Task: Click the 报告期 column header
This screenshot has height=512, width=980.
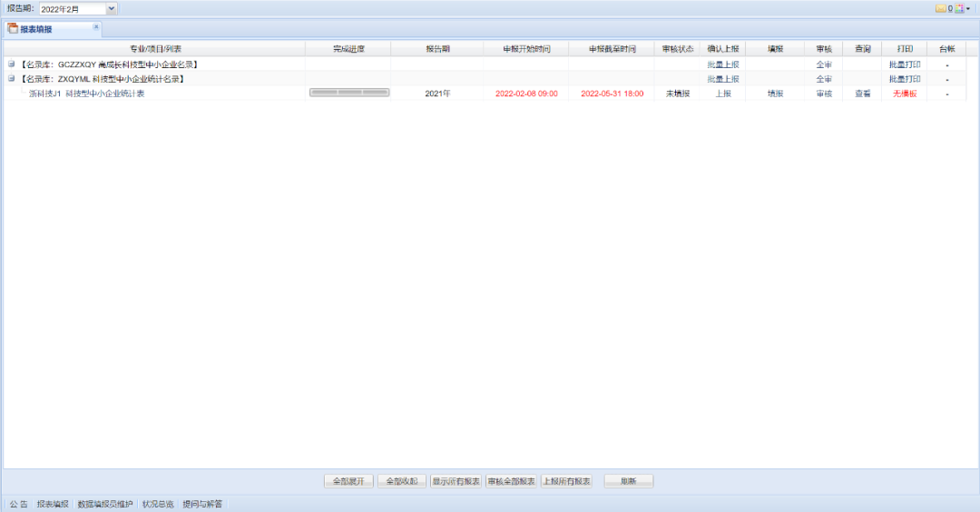Action: pos(437,49)
